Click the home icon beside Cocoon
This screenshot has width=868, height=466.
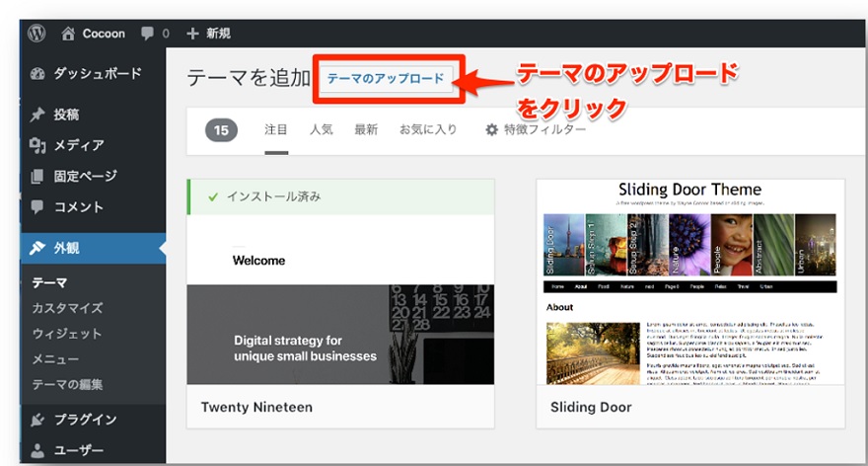click(68, 34)
